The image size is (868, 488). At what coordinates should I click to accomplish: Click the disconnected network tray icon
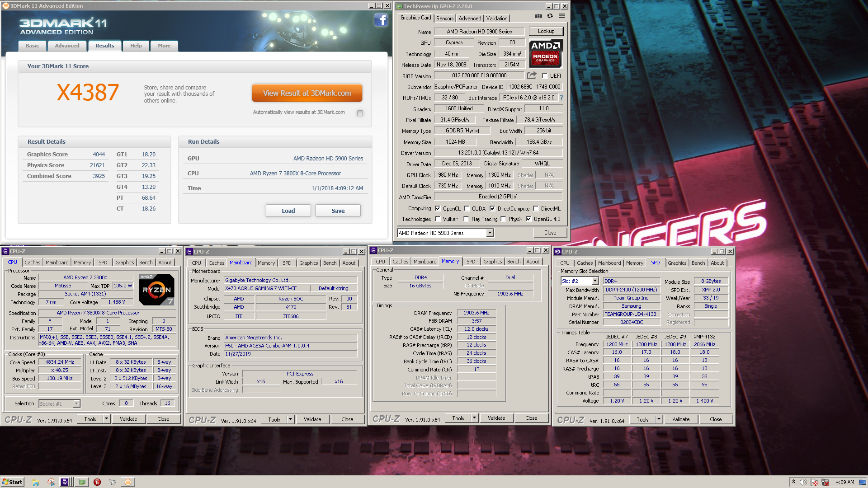(x=825, y=482)
